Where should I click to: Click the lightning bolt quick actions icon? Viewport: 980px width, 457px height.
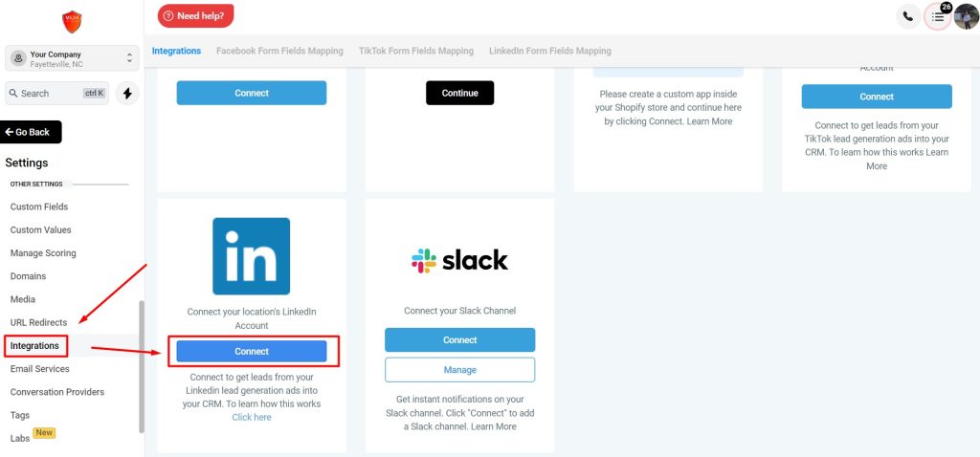(127, 93)
